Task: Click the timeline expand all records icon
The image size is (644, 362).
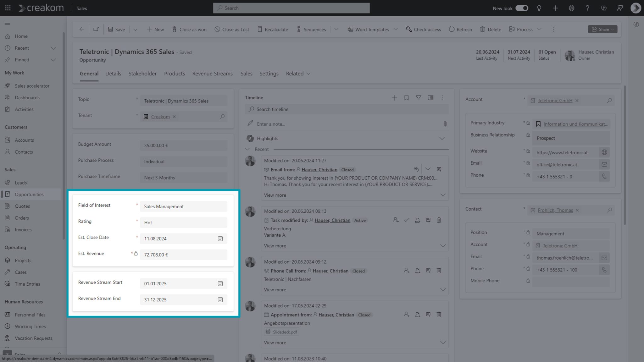Action: tap(430, 98)
